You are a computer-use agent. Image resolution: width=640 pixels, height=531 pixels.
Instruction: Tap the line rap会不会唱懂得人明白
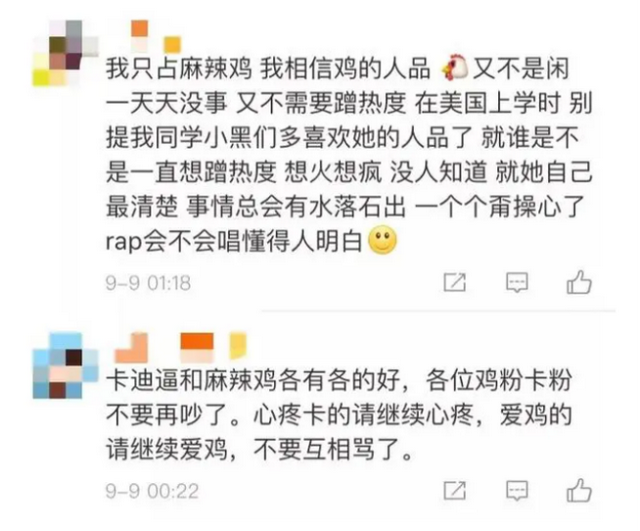click(234, 242)
